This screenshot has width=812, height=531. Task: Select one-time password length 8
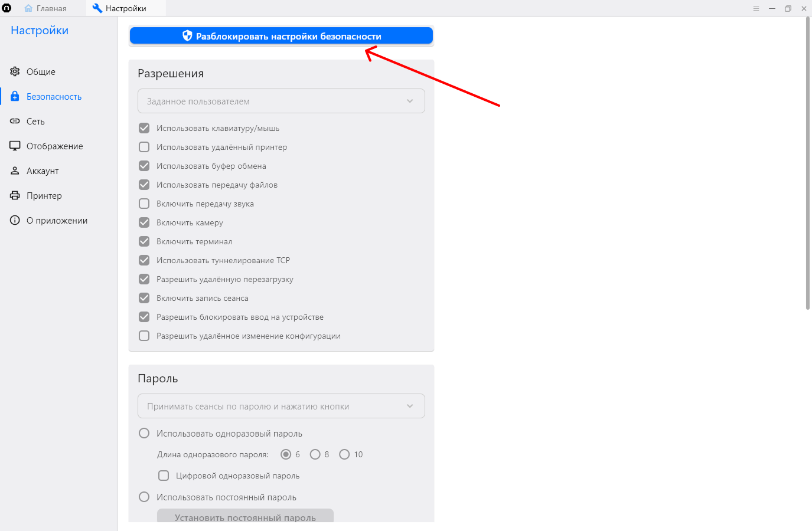[315, 454]
